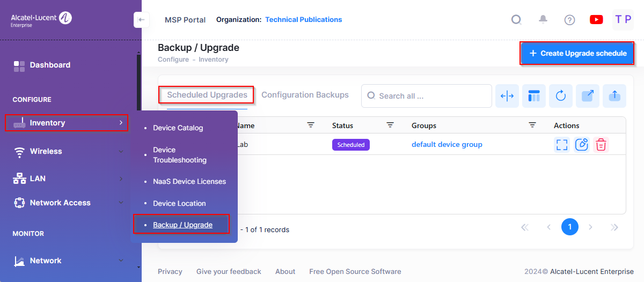
Task: Click Create Upgrade schedule button
Action: 577,53
